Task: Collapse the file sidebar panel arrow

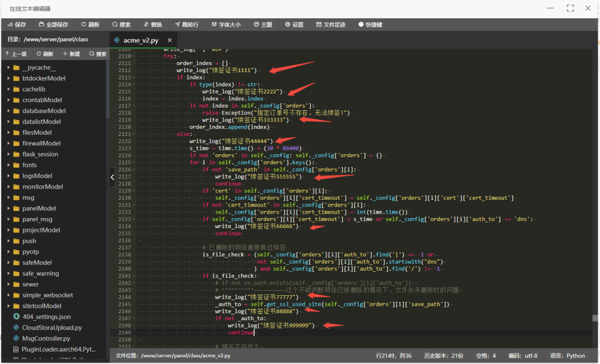Action: pyautogui.click(x=112, y=177)
